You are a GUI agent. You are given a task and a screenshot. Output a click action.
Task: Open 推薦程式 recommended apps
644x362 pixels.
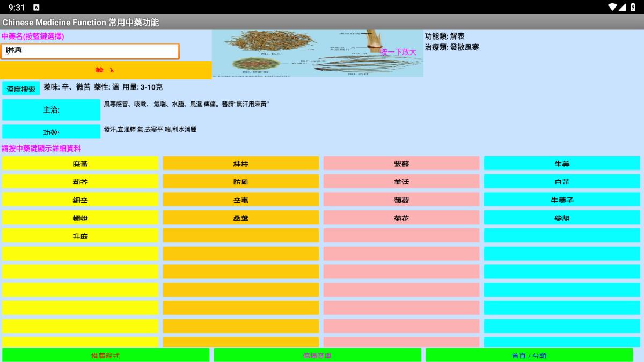click(106, 355)
